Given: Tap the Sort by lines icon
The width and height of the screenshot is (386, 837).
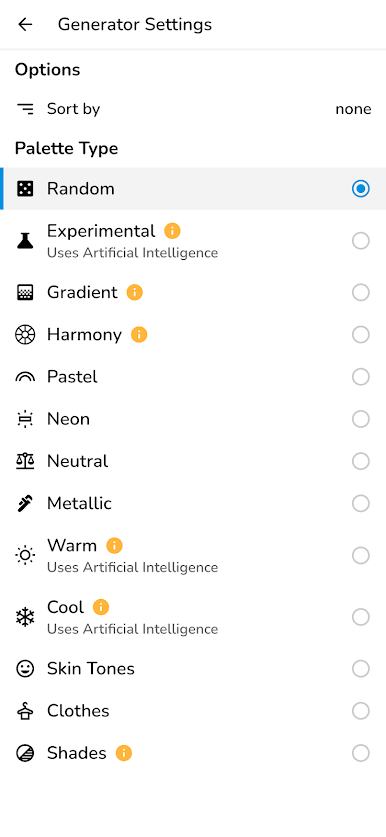Looking at the screenshot, I should 25,109.
